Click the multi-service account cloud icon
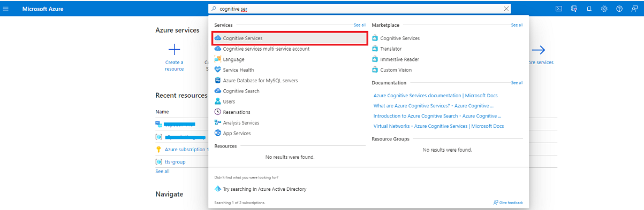644x210 pixels. click(217, 49)
